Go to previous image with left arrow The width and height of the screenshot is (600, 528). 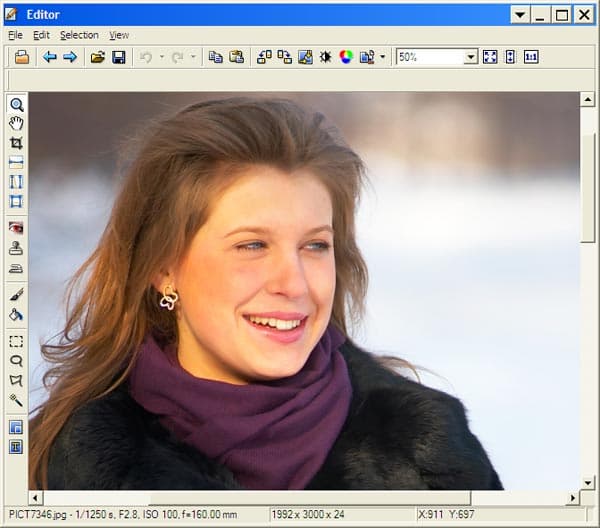50,57
